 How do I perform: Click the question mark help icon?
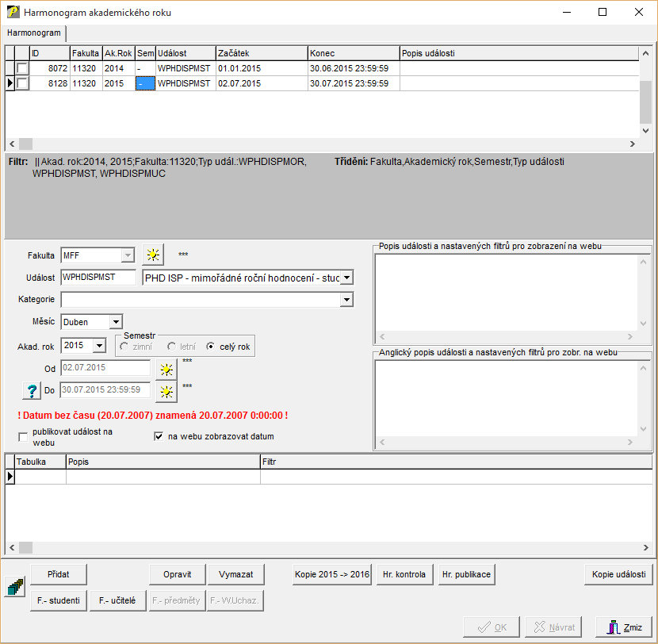pos(29,390)
